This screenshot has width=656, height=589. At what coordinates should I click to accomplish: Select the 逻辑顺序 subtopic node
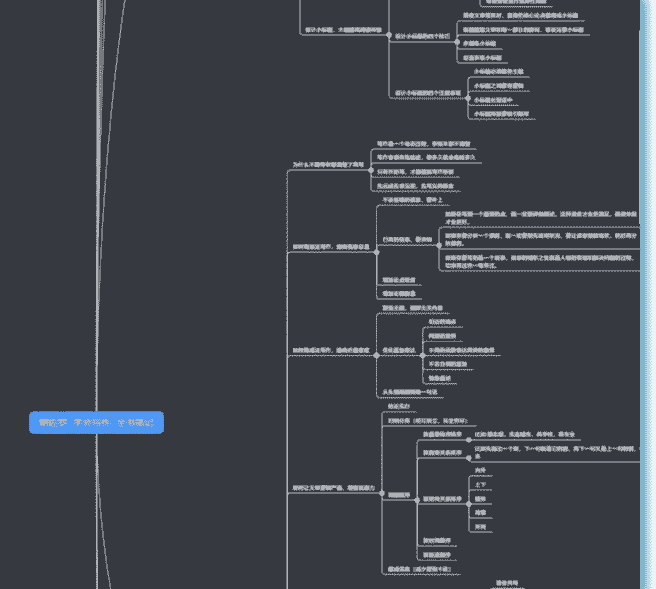pos(400,494)
